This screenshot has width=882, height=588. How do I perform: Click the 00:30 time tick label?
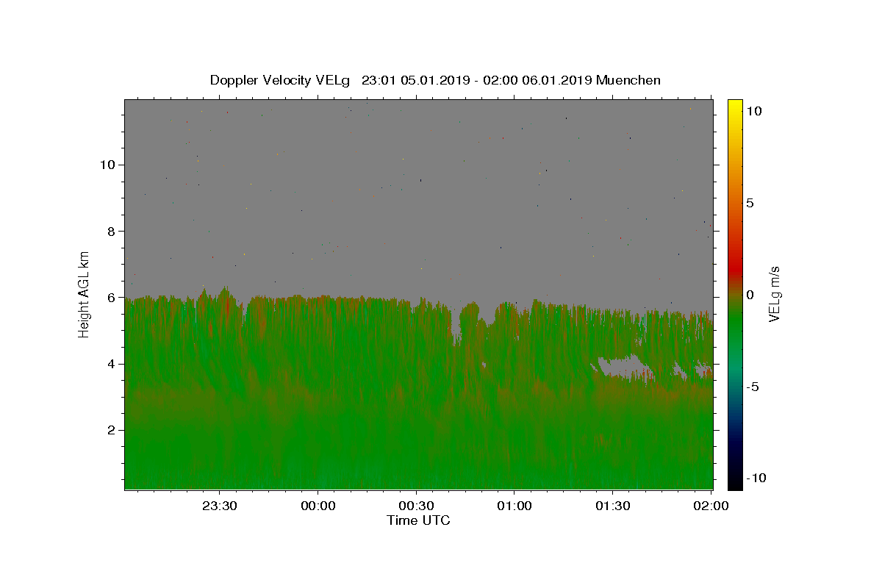pos(417,506)
